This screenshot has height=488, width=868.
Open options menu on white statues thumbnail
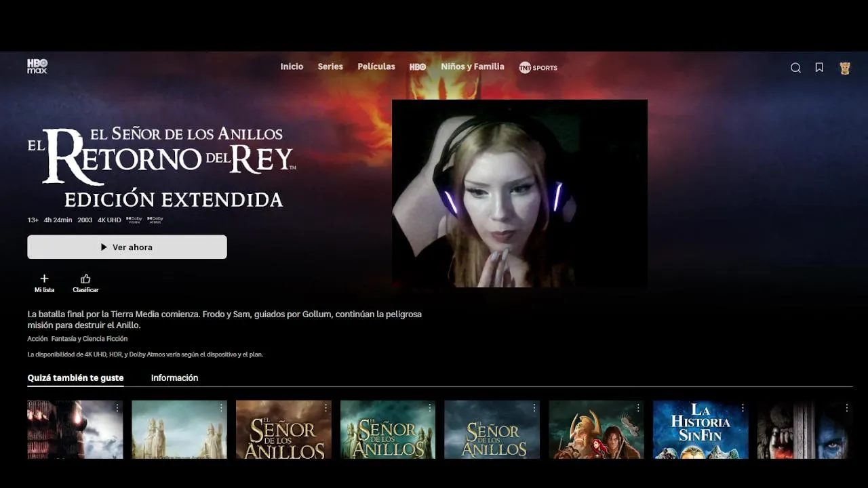coord(221,408)
